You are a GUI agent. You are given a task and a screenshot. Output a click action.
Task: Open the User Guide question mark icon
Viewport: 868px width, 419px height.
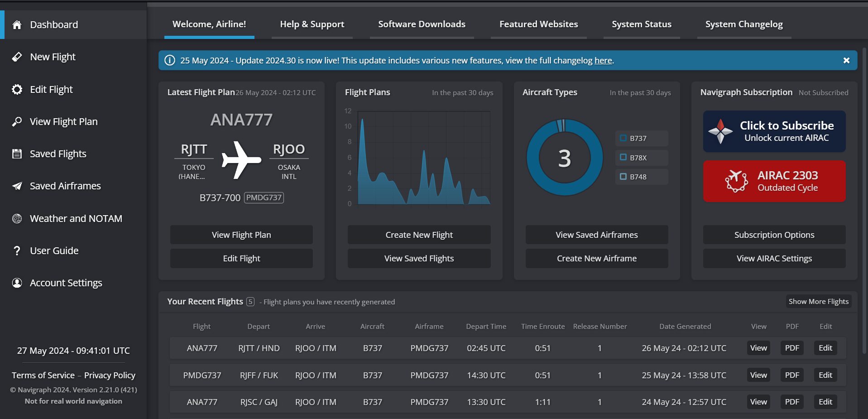[17, 251]
